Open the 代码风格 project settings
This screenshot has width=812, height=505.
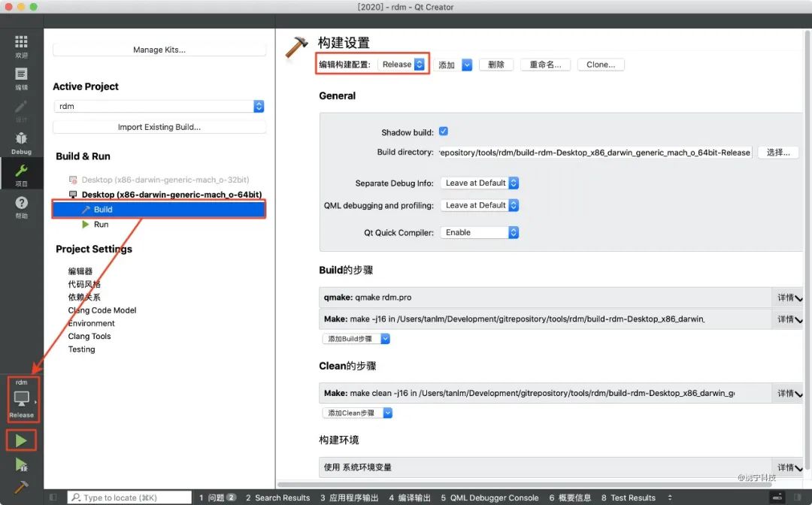[x=84, y=284]
